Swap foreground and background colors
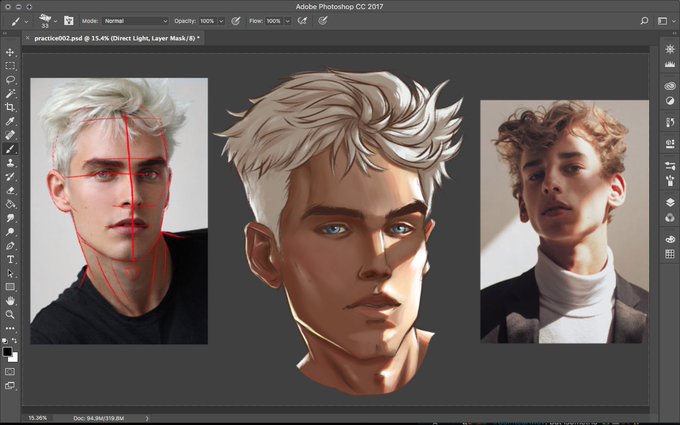Screen dimensions: 680x425 point(14,341)
